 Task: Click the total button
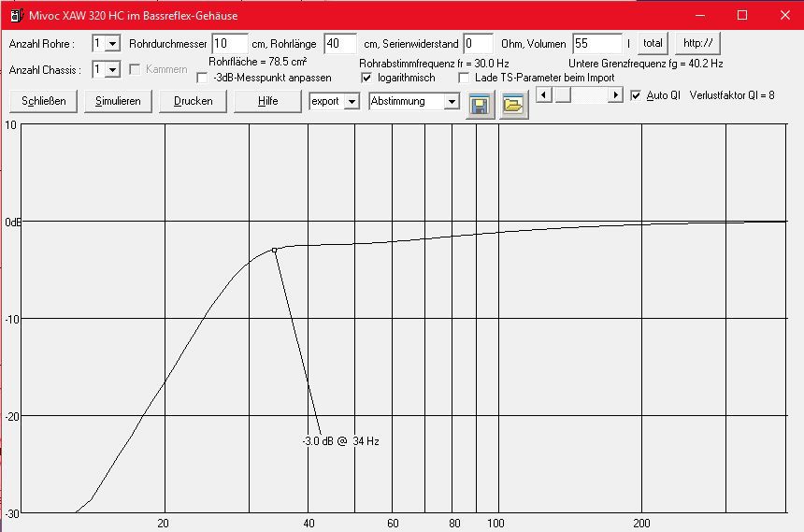(x=653, y=44)
